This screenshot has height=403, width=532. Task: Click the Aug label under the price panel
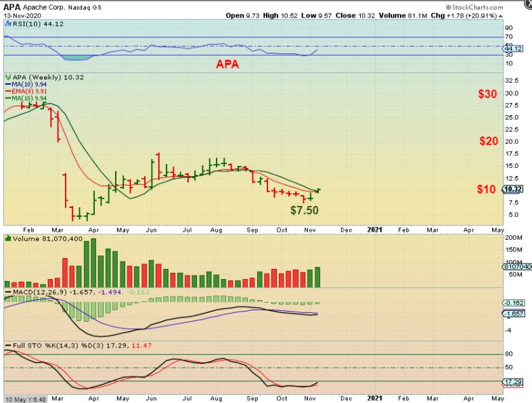click(216, 230)
